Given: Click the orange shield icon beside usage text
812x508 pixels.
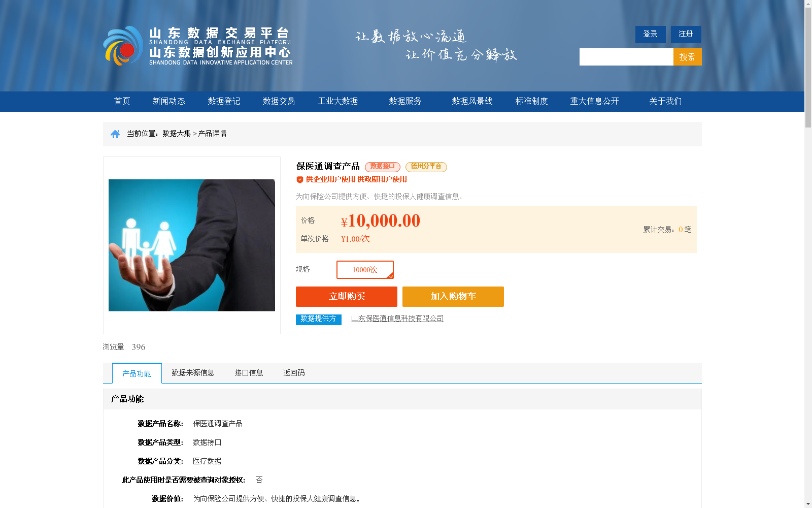Looking at the screenshot, I should (300, 179).
